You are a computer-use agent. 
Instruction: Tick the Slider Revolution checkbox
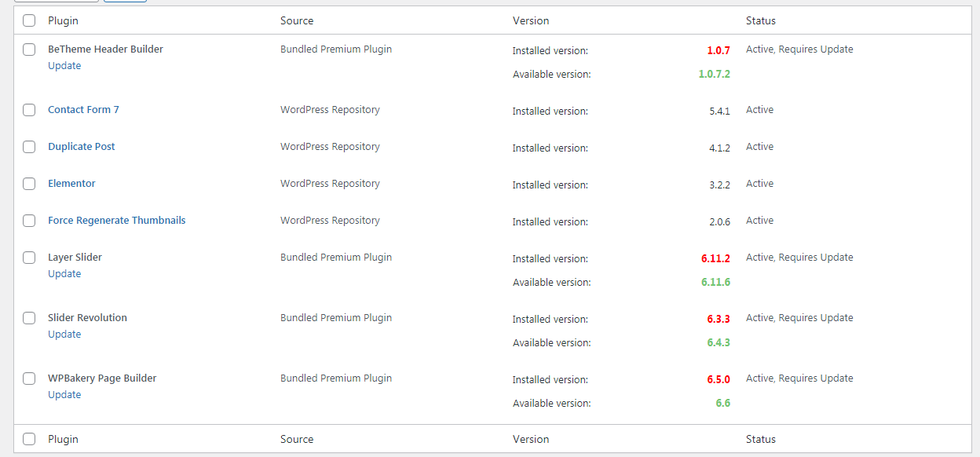point(29,318)
